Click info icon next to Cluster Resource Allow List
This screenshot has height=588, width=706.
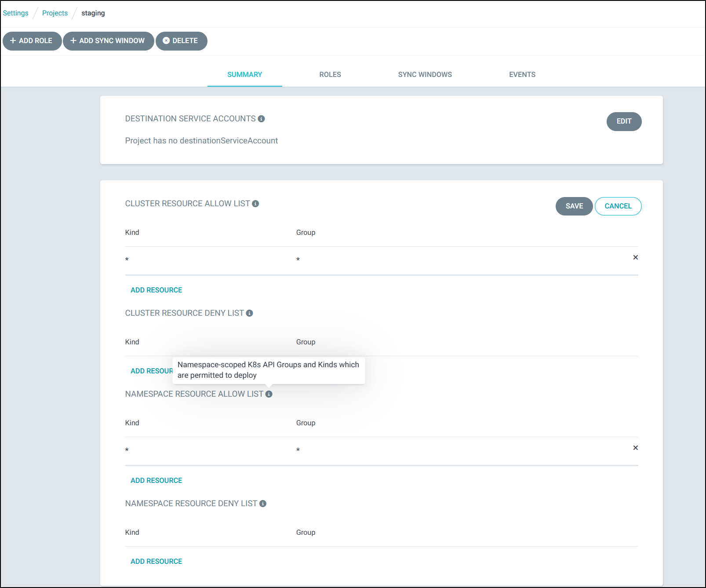tap(255, 204)
